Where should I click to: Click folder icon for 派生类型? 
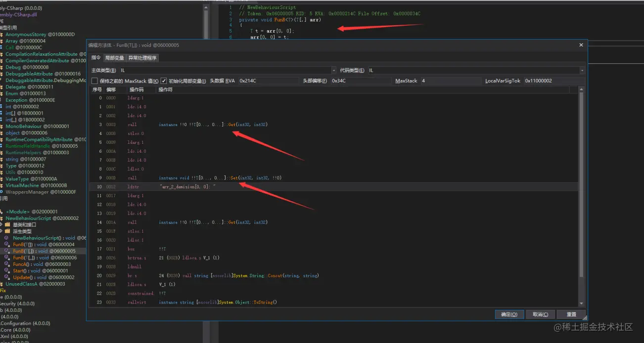(7, 231)
